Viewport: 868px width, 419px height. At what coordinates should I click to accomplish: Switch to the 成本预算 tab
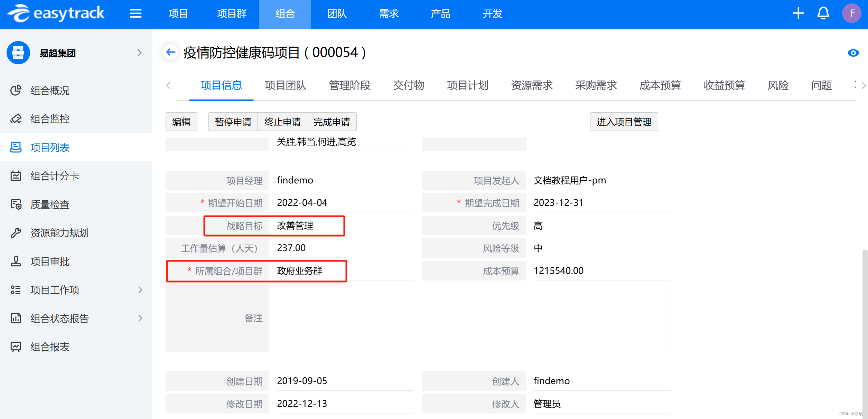click(x=660, y=85)
